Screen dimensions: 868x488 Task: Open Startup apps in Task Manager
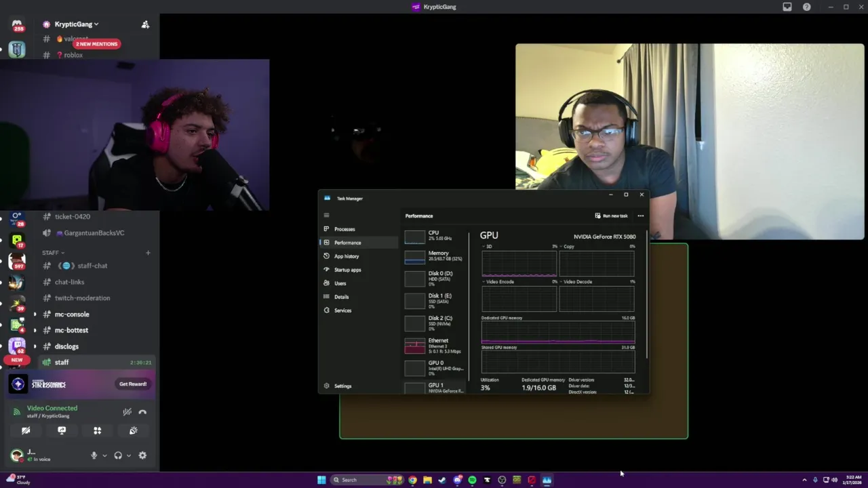tap(359, 270)
